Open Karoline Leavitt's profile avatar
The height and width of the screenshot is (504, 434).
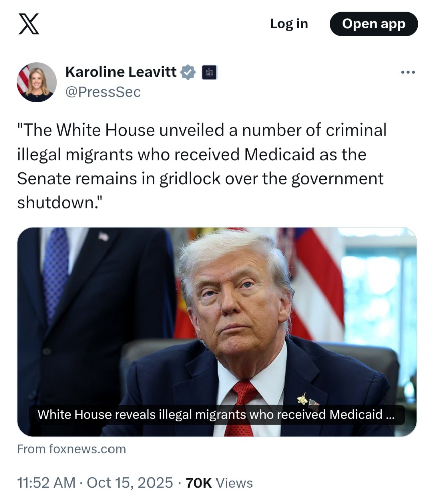pos(37,82)
